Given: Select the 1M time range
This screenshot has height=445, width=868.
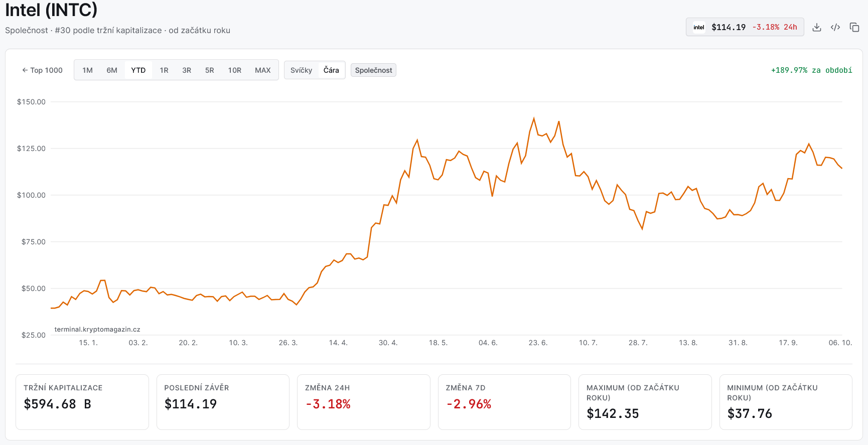Looking at the screenshot, I should pyautogui.click(x=87, y=70).
